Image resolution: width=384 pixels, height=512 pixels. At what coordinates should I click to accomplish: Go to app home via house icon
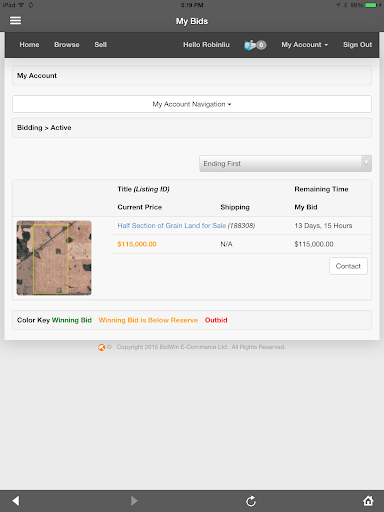pyautogui.click(x=368, y=500)
